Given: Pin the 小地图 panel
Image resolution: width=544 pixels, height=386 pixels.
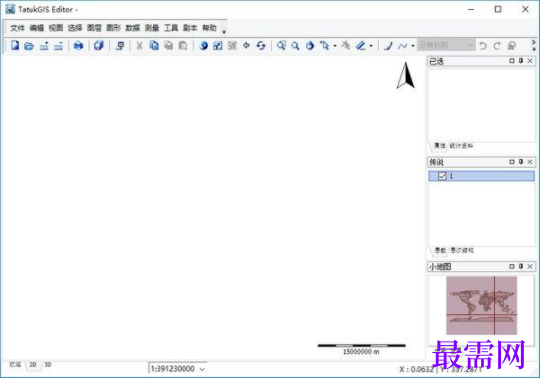Looking at the screenshot, I should pos(521,266).
